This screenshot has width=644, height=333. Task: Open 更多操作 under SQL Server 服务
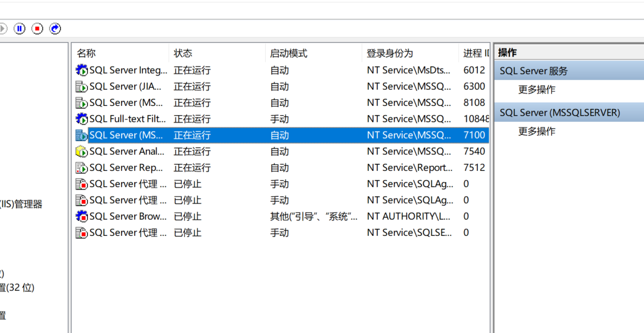coord(537,90)
